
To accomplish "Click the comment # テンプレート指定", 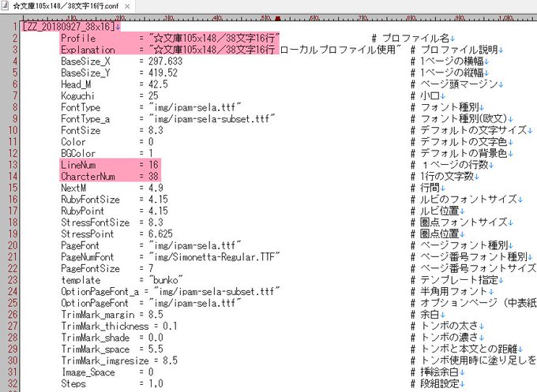I will tap(454, 280).
